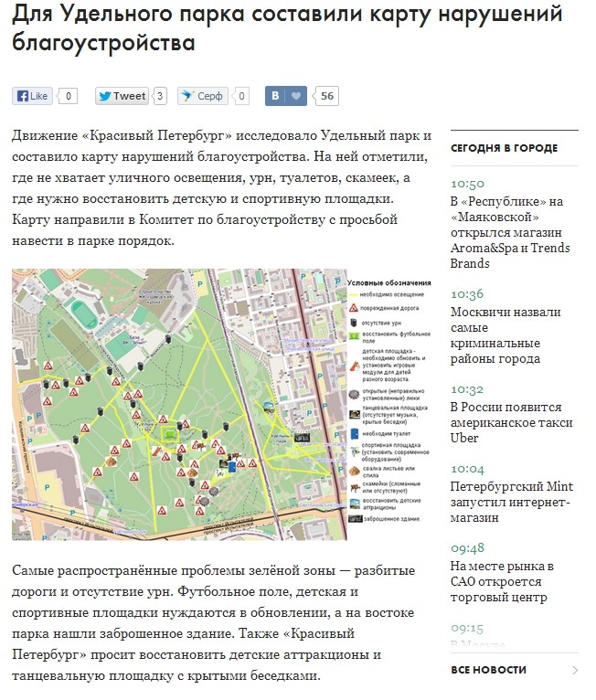
Task: Open Петербургский Mint online store news
Action: click(509, 502)
